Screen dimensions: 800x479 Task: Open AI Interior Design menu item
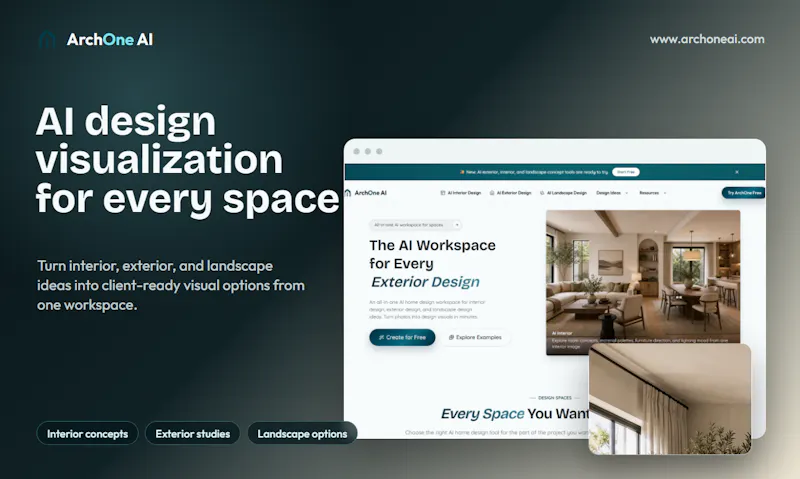[x=460, y=193]
